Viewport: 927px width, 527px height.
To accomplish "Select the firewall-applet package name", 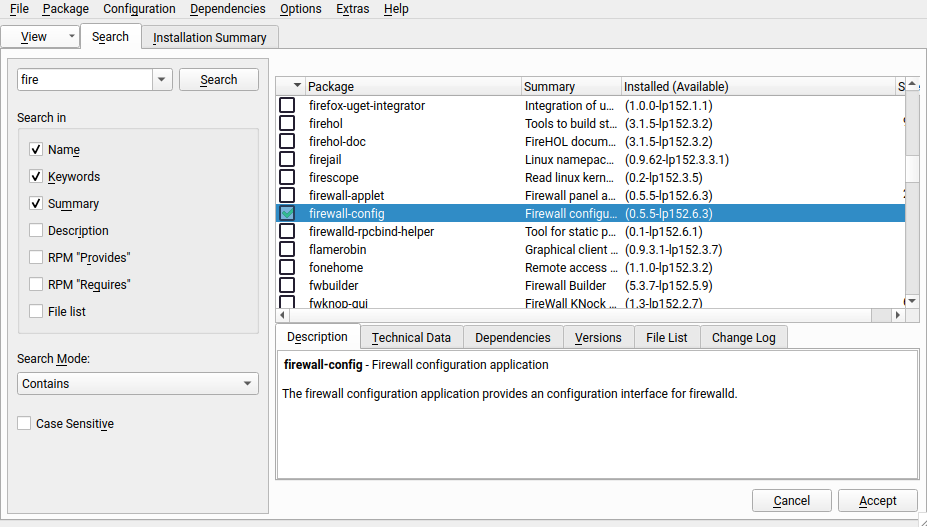I will [x=346, y=195].
